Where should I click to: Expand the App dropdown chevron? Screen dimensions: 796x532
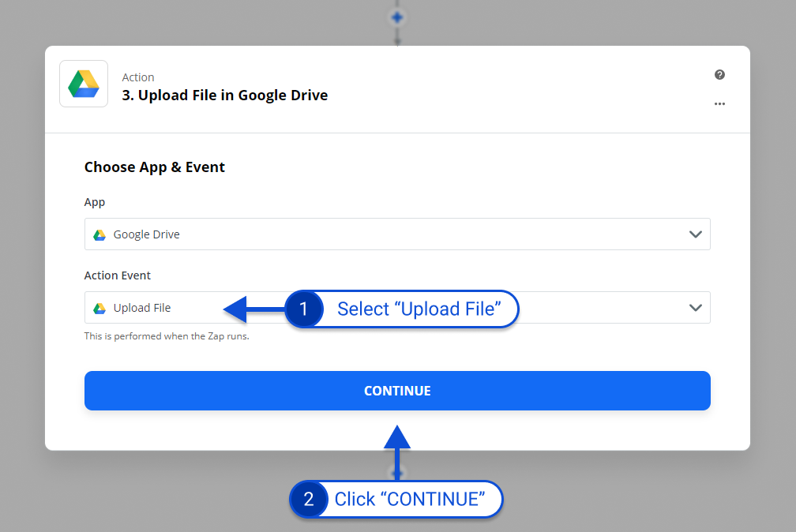(695, 234)
